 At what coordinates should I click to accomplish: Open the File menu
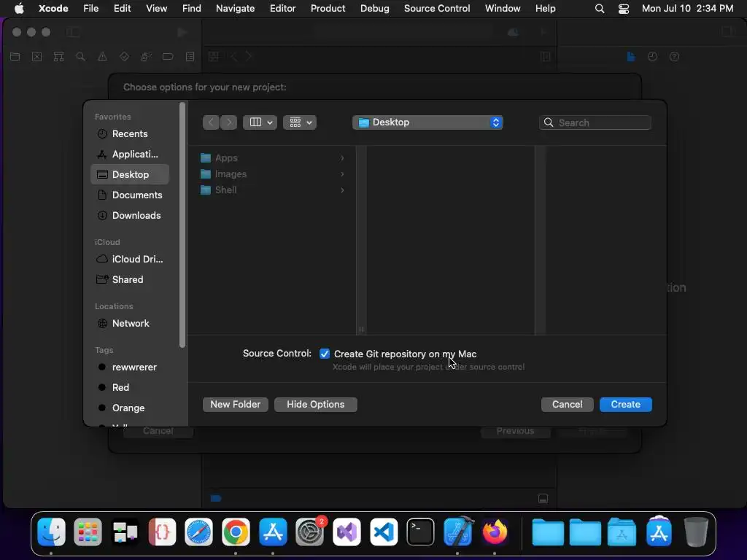coord(90,8)
